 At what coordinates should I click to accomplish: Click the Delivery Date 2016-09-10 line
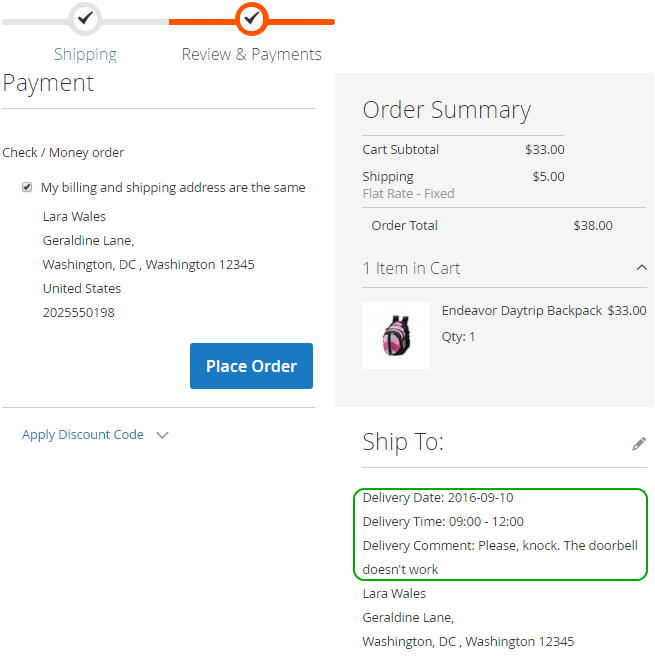click(438, 498)
